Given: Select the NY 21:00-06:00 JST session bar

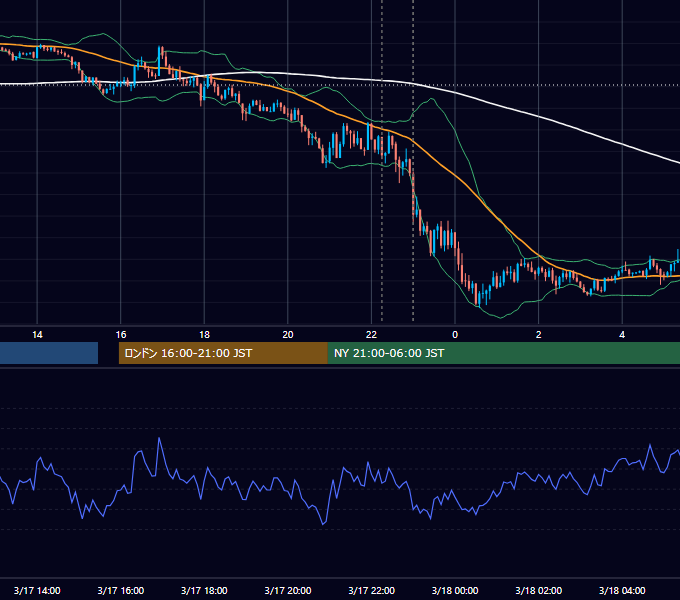Looking at the screenshot, I should click(503, 353).
